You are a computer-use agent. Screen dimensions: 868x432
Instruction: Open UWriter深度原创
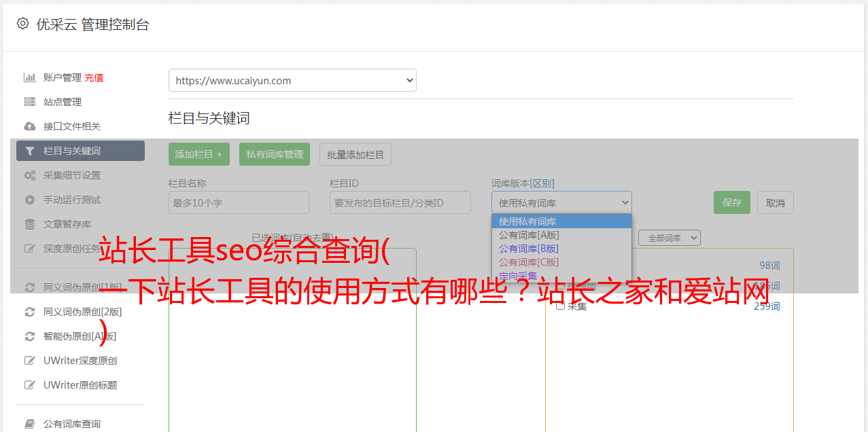80,361
